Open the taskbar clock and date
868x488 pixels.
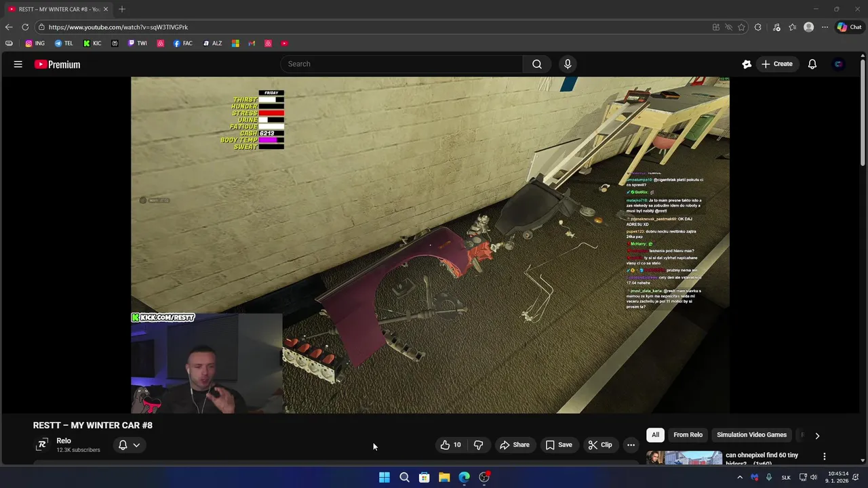coord(838,477)
